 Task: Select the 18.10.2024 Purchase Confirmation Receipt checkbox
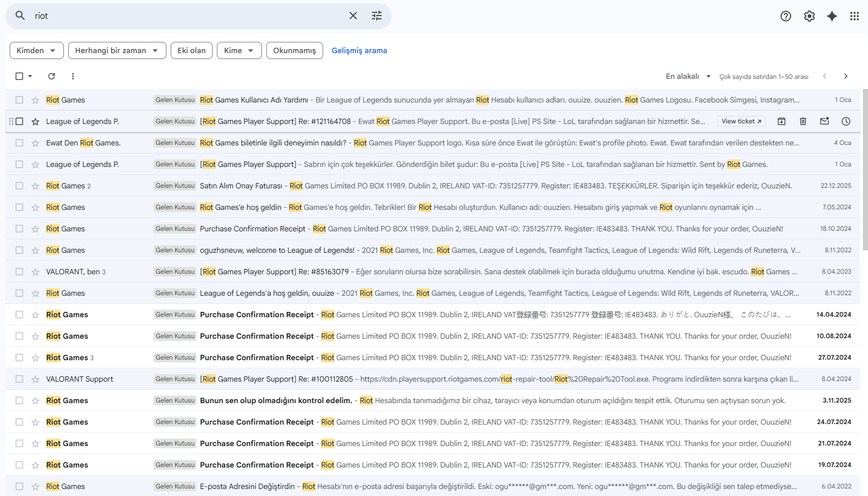pos(19,229)
